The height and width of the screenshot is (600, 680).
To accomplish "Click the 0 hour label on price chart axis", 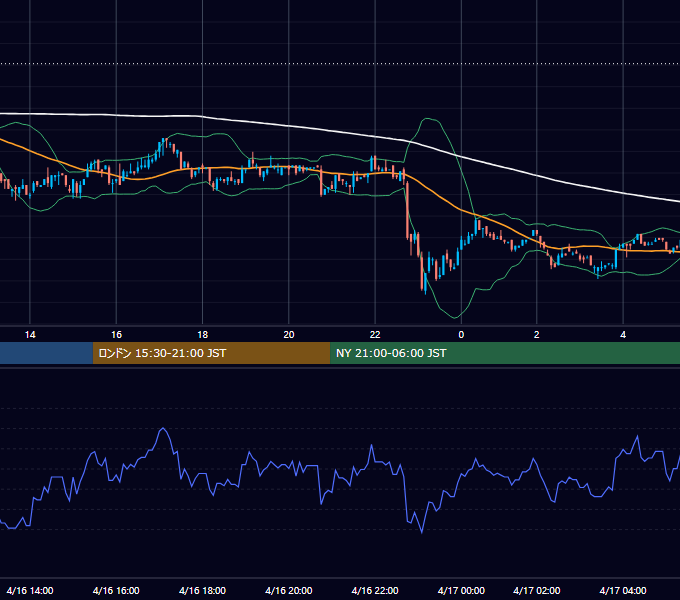I will [461, 335].
